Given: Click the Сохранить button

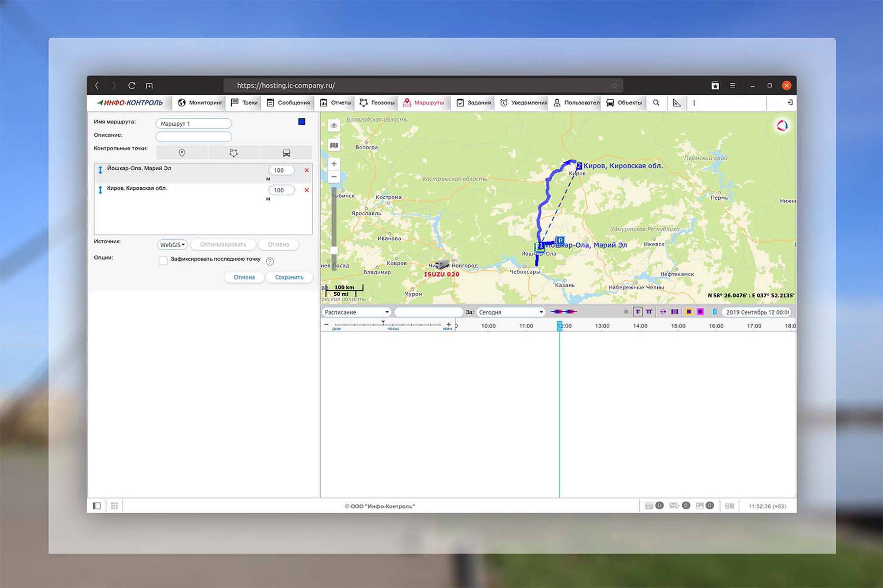Looking at the screenshot, I should point(289,278).
